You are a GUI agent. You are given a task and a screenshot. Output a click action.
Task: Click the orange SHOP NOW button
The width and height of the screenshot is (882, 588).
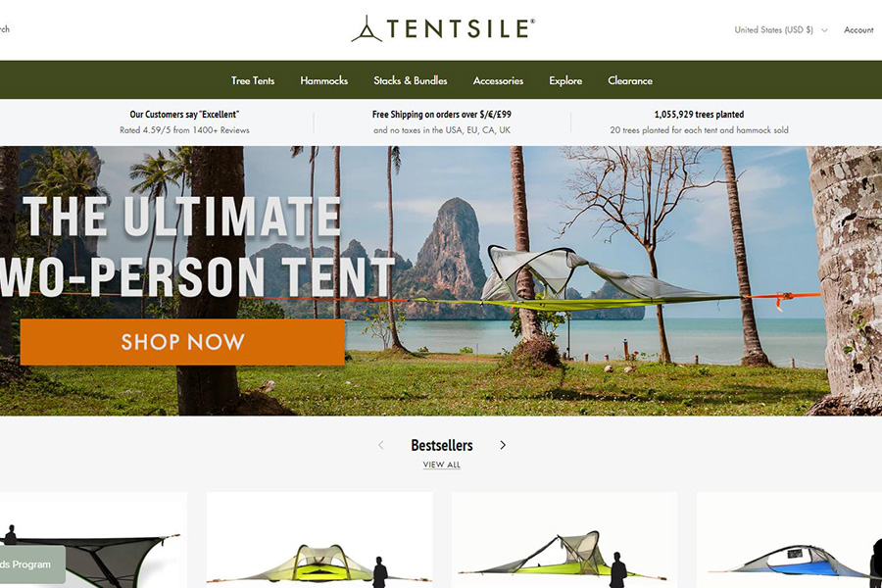(182, 342)
